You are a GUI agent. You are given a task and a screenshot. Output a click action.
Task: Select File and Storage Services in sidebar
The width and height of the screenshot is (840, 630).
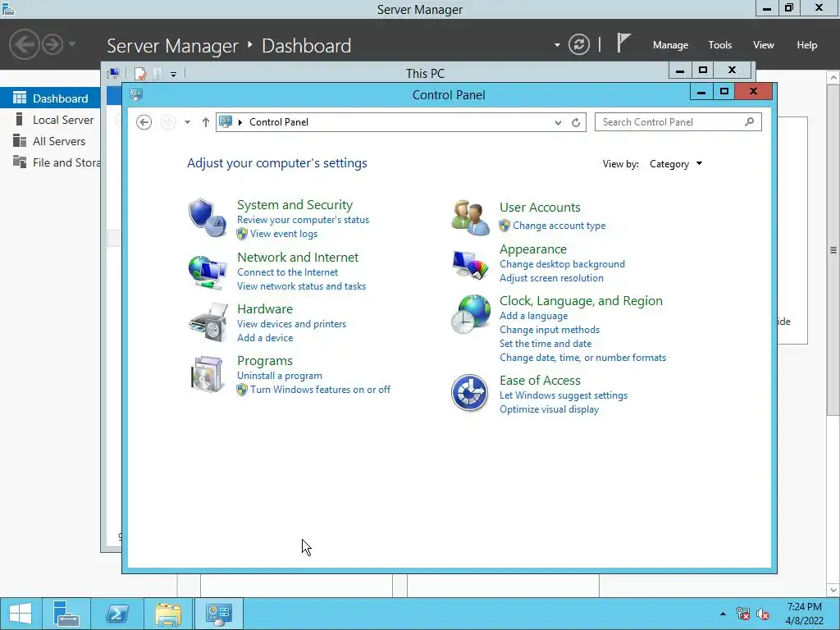tap(50, 162)
